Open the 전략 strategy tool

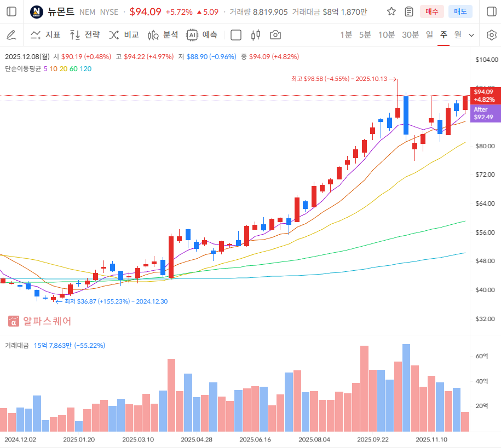coord(85,35)
